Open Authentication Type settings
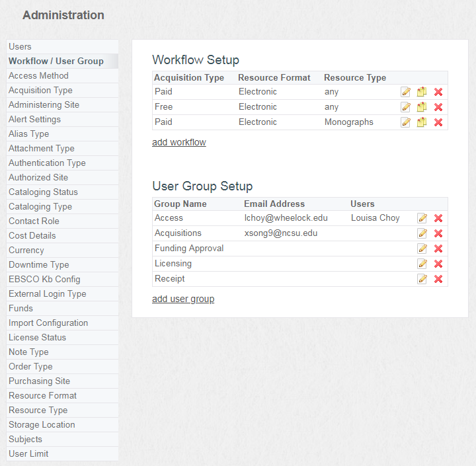Viewport: 476px width, 466px height. click(62, 163)
